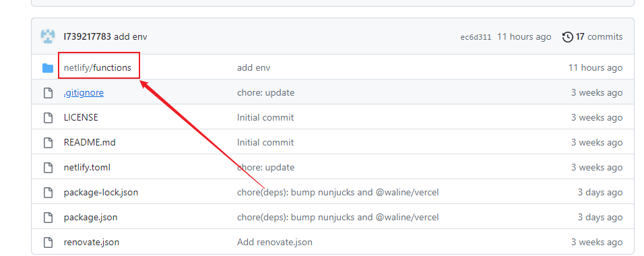
Task: View the l739217783 author profile
Action: [x=87, y=36]
